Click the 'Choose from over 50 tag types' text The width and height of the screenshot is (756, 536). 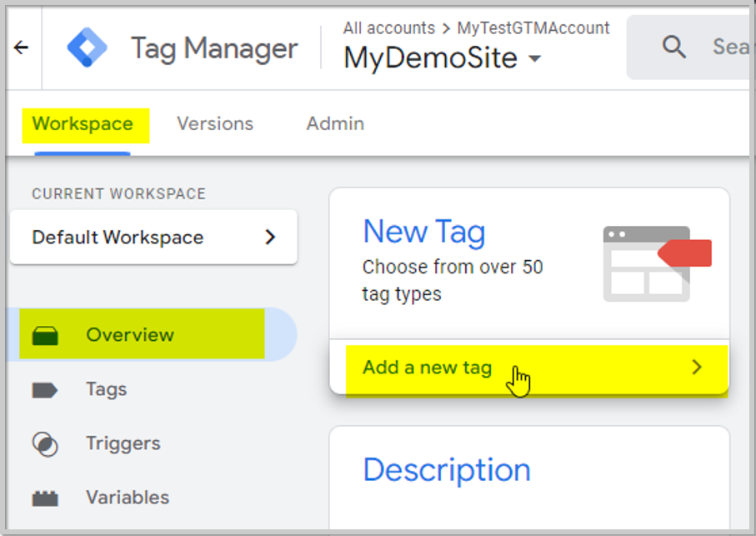pyautogui.click(x=453, y=280)
